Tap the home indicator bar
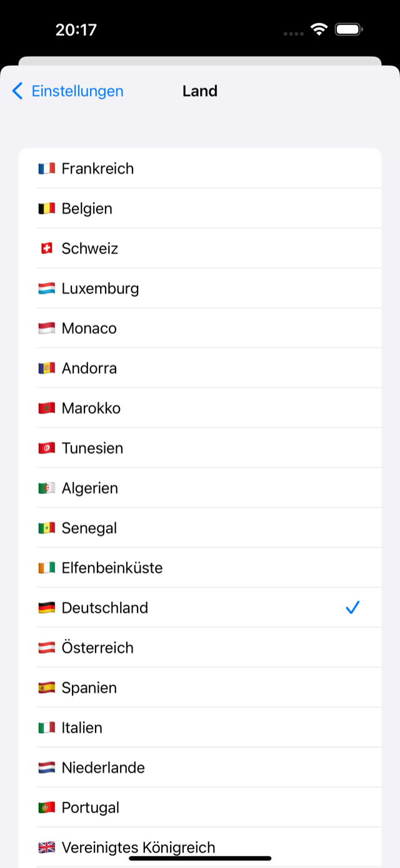 pos(200,859)
